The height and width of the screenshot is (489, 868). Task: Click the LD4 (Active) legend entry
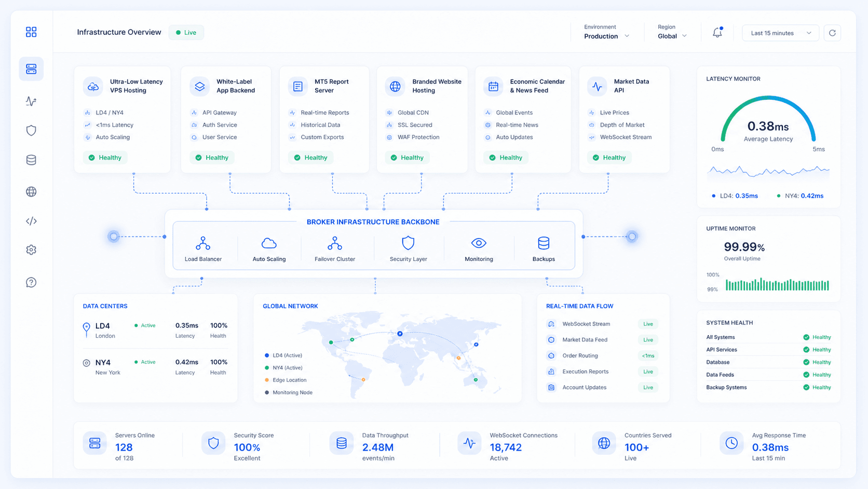[x=283, y=355]
